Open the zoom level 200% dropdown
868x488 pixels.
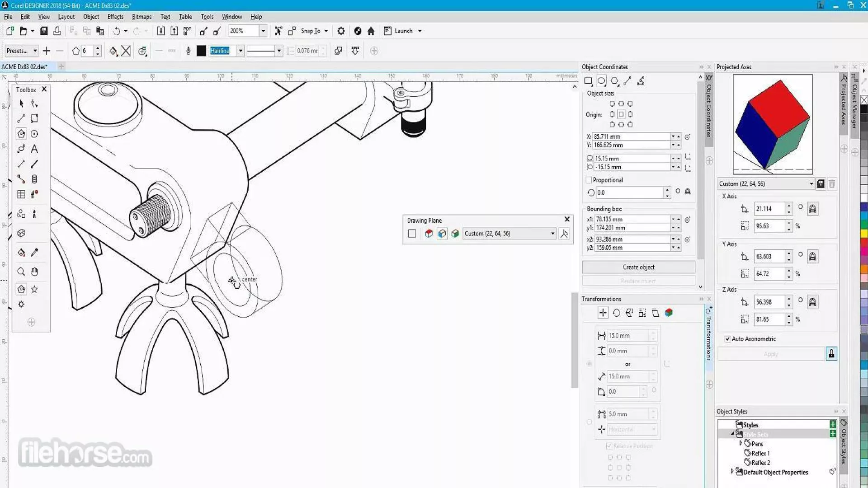click(x=263, y=31)
